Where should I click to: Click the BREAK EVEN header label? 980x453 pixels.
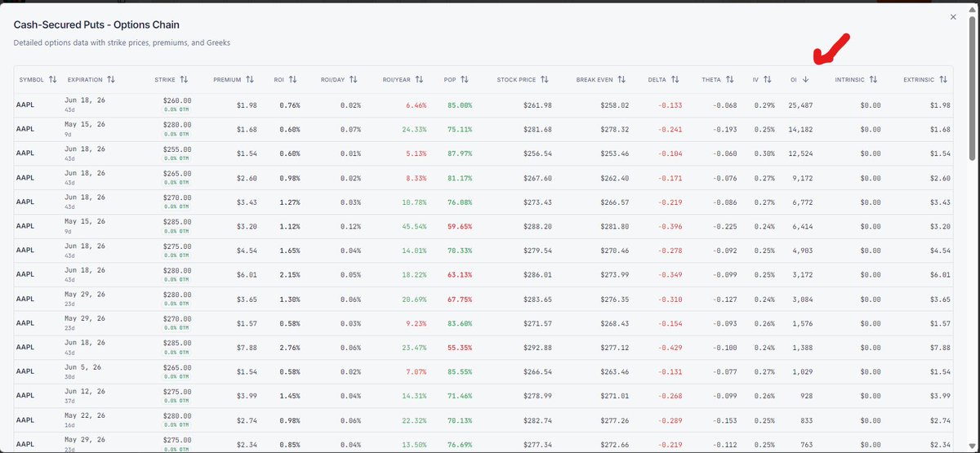594,80
